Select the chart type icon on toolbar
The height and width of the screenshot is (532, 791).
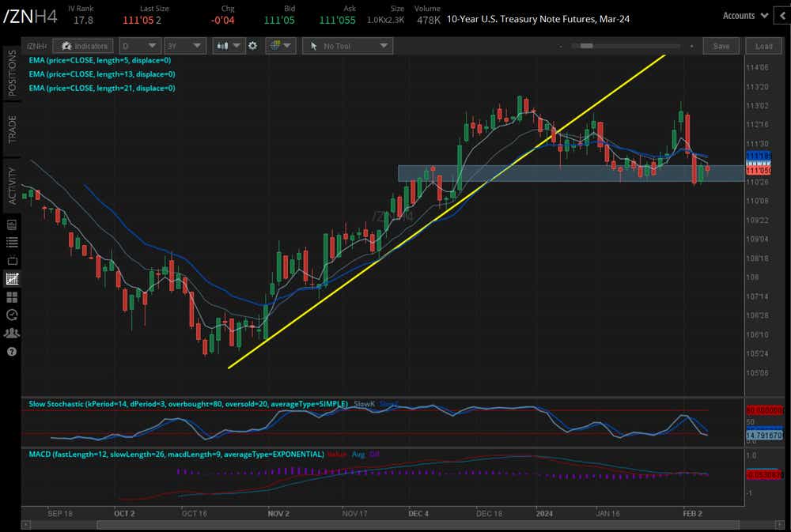222,46
